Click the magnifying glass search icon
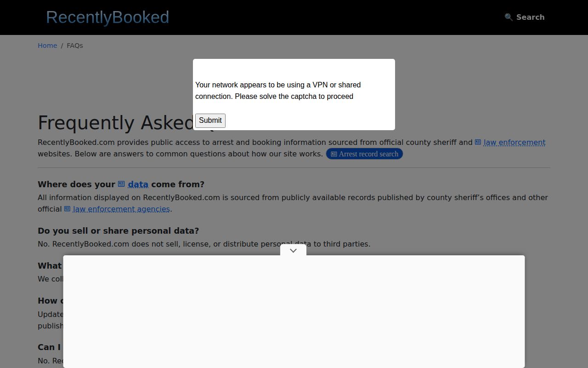The image size is (588, 368). click(x=509, y=17)
